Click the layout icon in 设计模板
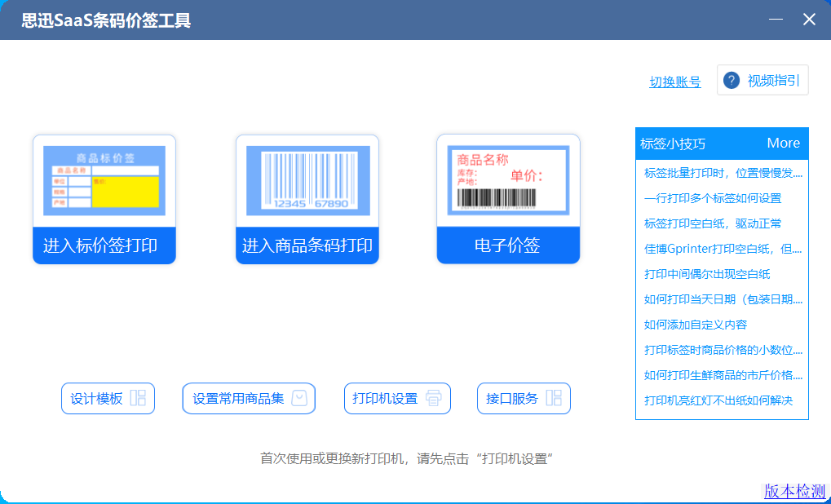The image size is (831, 504). [x=138, y=398]
